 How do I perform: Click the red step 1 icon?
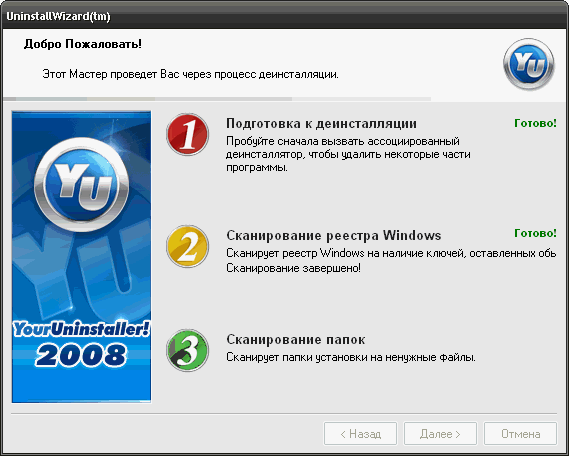(x=188, y=135)
